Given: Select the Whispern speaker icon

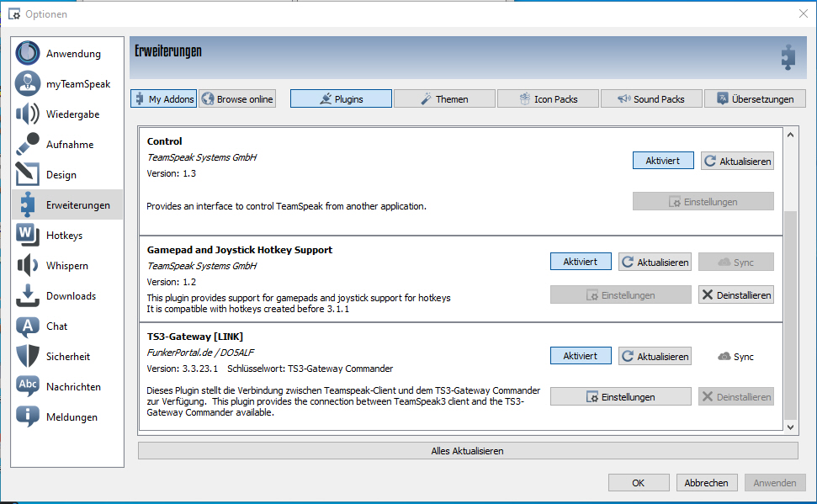Looking at the screenshot, I should coord(28,265).
